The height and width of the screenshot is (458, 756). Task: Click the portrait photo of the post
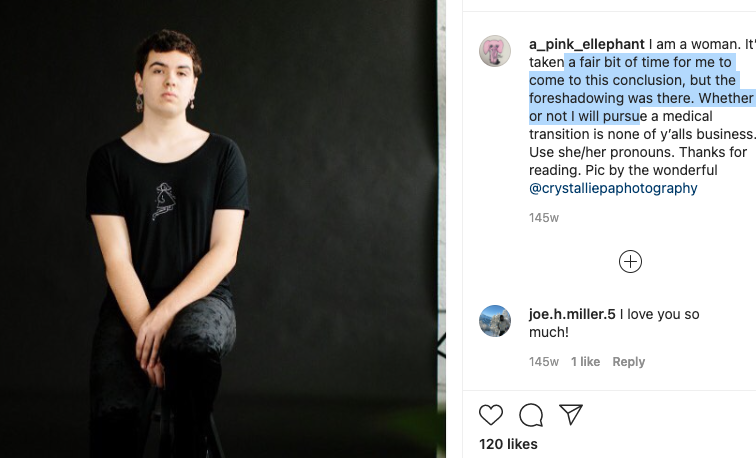pos(218,229)
